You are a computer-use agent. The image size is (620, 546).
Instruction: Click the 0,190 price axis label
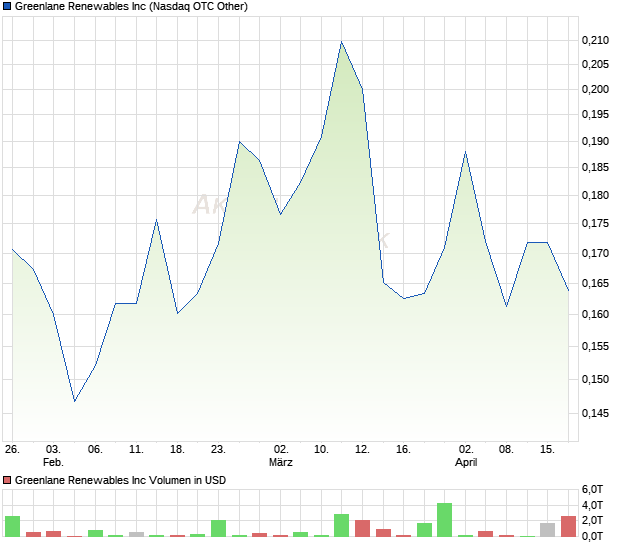pyautogui.click(x=595, y=141)
